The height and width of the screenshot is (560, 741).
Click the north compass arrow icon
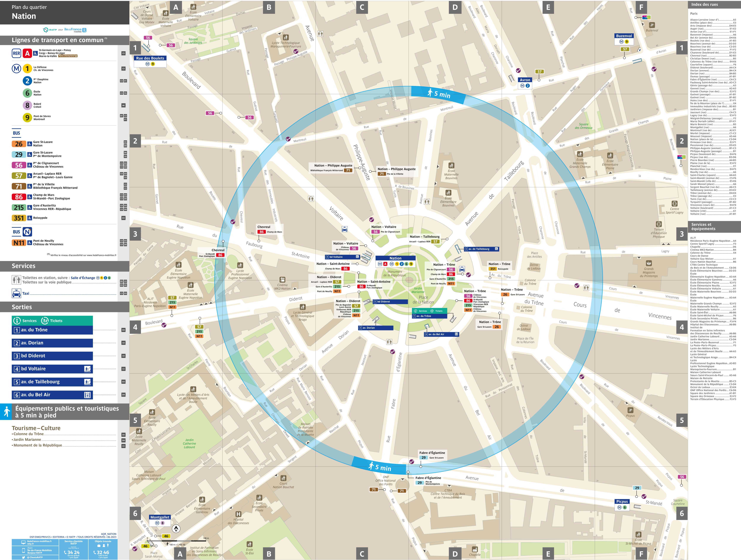(x=176, y=529)
